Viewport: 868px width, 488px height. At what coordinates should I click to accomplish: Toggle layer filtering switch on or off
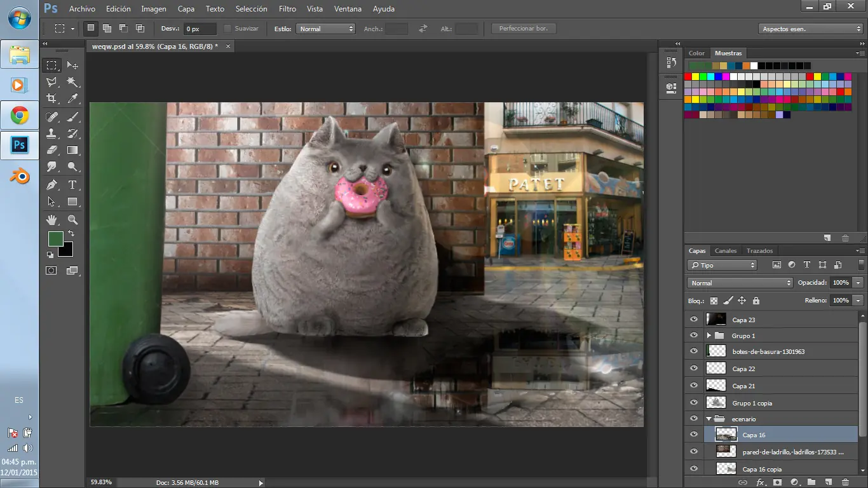point(862,264)
